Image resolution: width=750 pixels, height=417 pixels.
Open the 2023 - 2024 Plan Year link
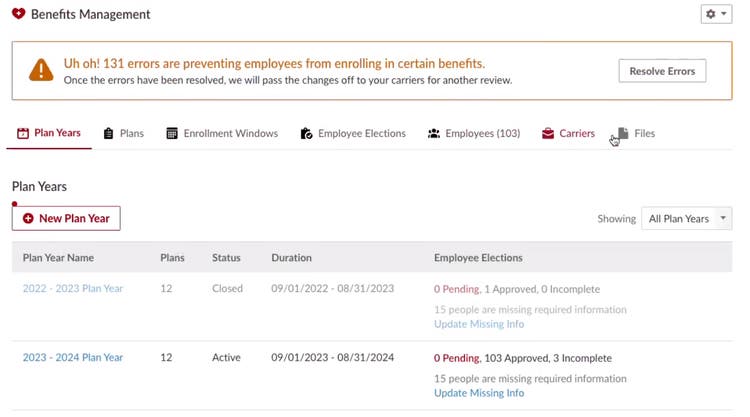[x=73, y=357]
